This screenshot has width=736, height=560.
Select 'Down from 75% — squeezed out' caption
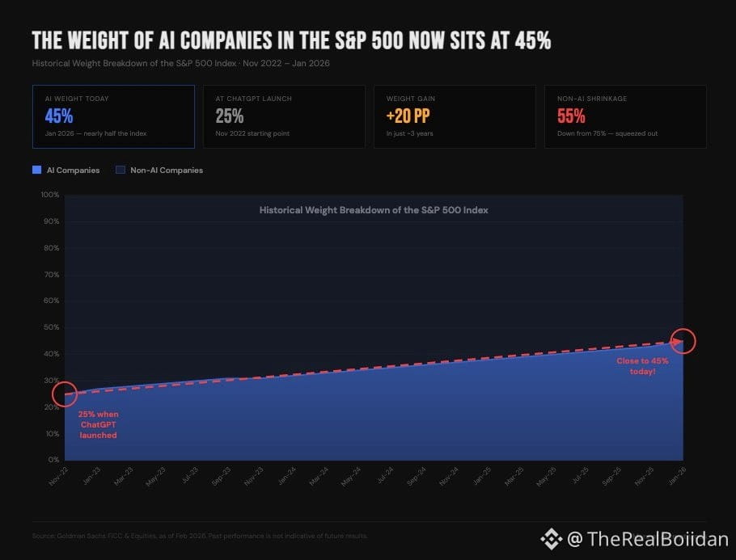point(607,133)
